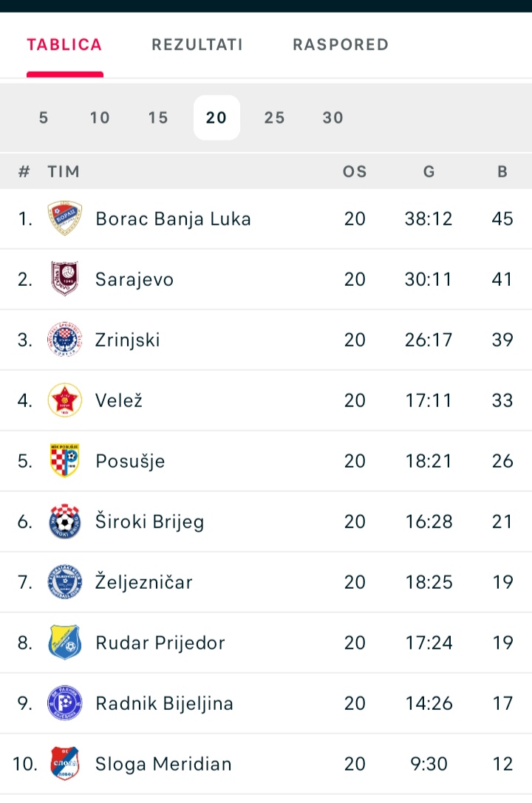Click the Željezničar club crest

[64, 582]
